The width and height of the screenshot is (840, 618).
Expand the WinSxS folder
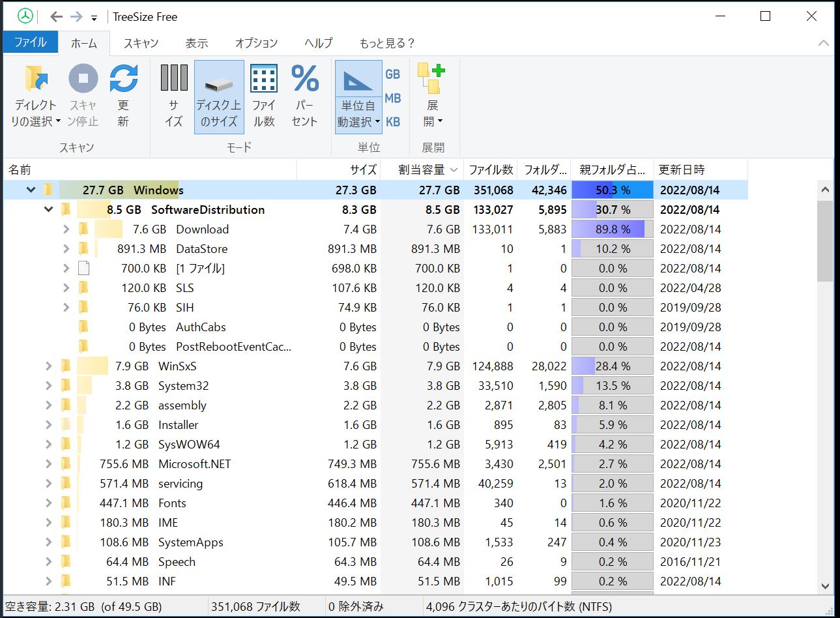coord(49,366)
